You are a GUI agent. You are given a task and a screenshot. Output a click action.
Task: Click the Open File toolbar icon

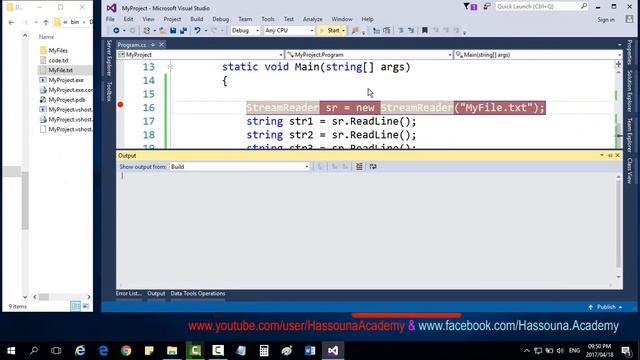162,31
